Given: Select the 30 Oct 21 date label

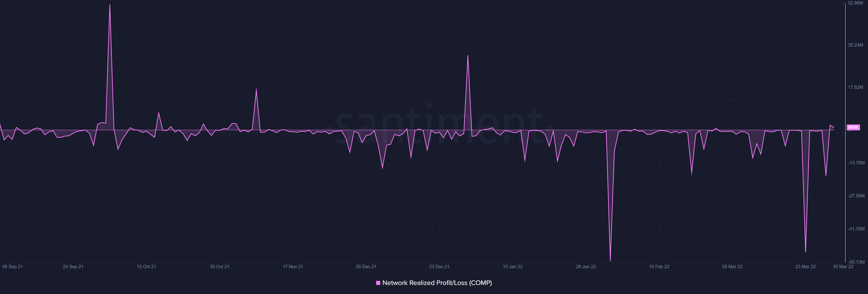Looking at the screenshot, I should click(x=219, y=267).
